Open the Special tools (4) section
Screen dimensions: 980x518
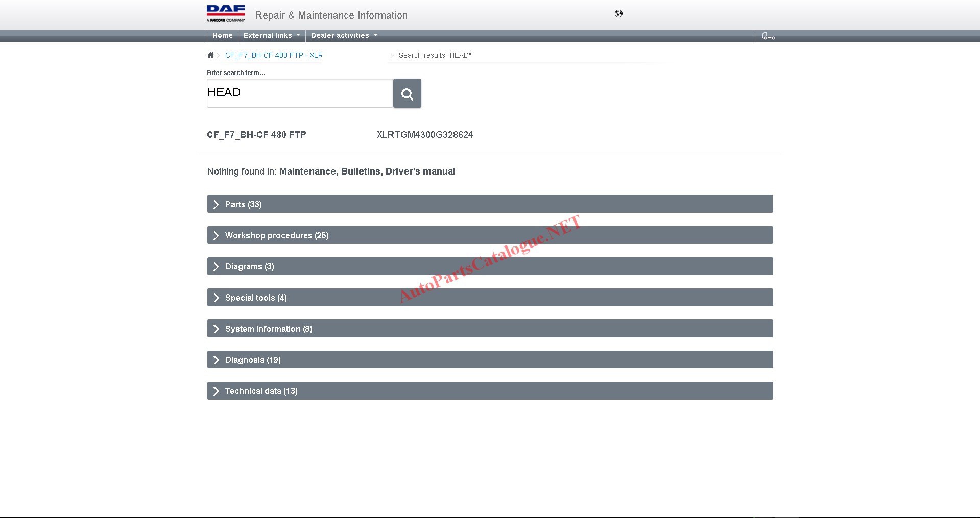coord(256,298)
